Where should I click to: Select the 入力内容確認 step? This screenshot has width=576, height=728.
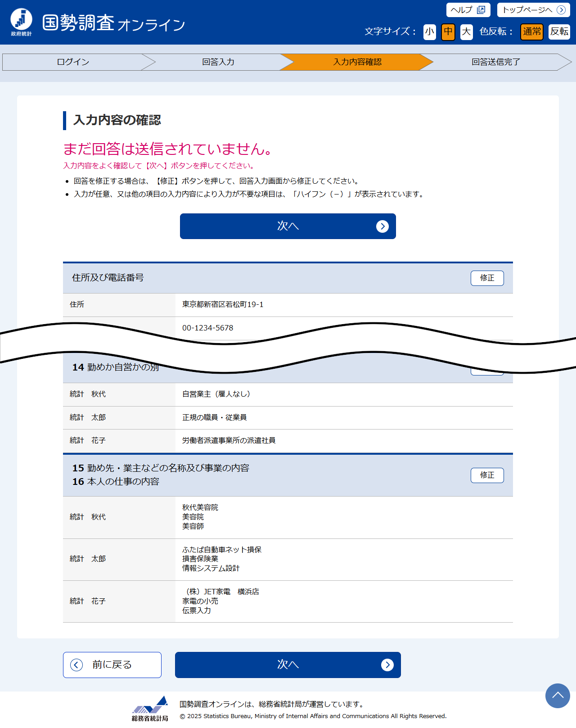357,62
